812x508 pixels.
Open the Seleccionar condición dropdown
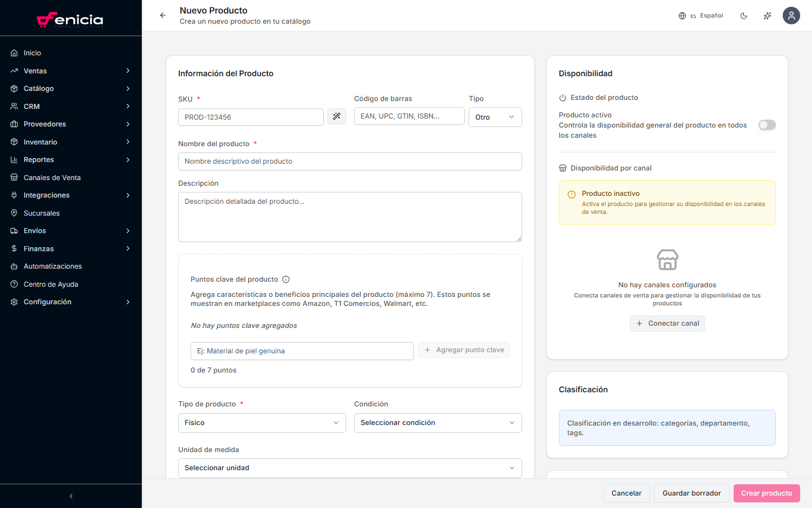click(438, 423)
